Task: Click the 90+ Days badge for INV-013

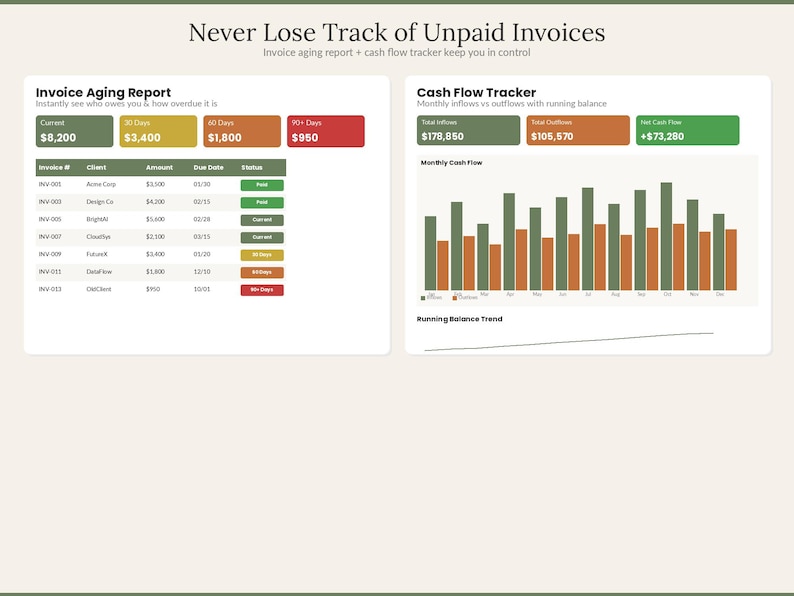Action: 262,290
